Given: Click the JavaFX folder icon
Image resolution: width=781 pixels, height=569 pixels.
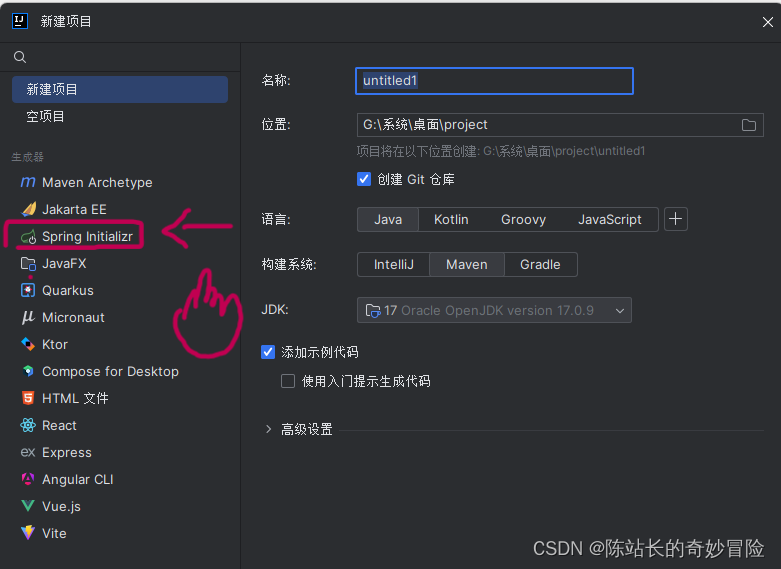Looking at the screenshot, I should pos(28,264).
